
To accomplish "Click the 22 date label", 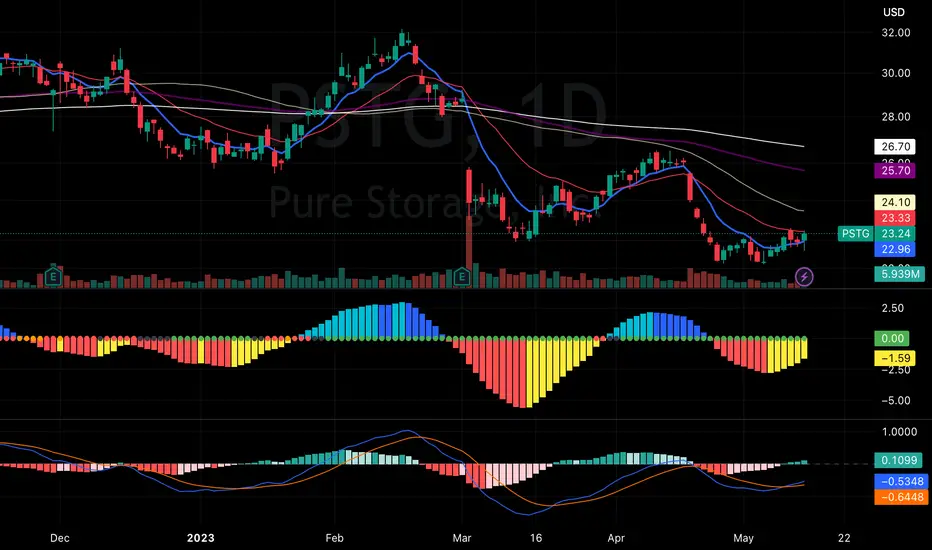I will click(844, 538).
